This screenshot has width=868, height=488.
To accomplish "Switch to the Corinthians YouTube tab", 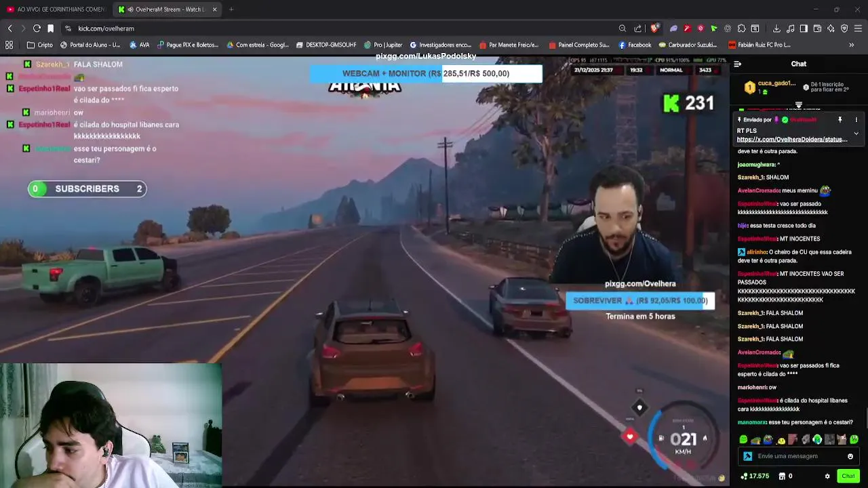I will 56,9.
